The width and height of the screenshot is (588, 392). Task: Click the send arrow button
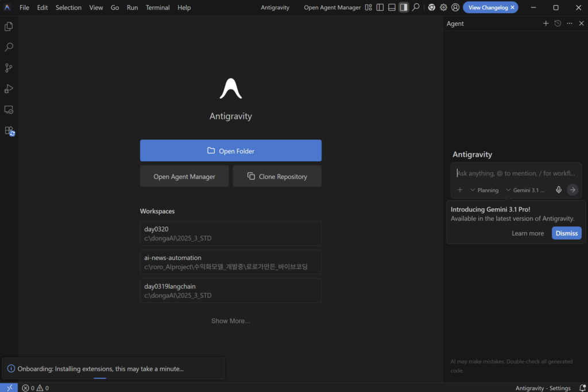[572, 190]
